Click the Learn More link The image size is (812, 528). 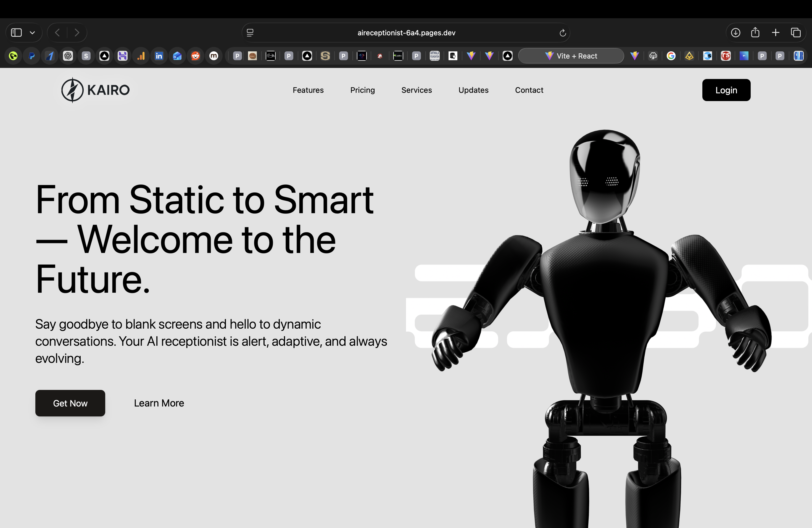point(159,403)
